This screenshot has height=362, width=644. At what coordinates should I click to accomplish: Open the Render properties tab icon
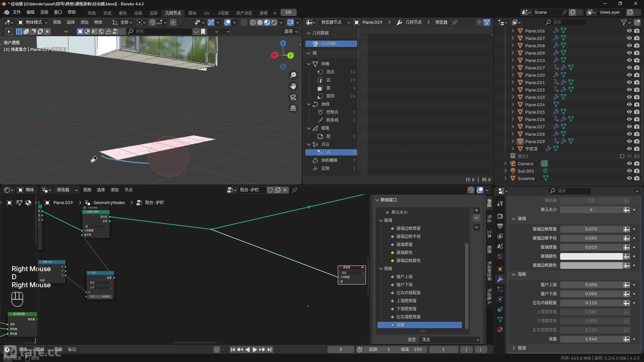pyautogui.click(x=500, y=216)
